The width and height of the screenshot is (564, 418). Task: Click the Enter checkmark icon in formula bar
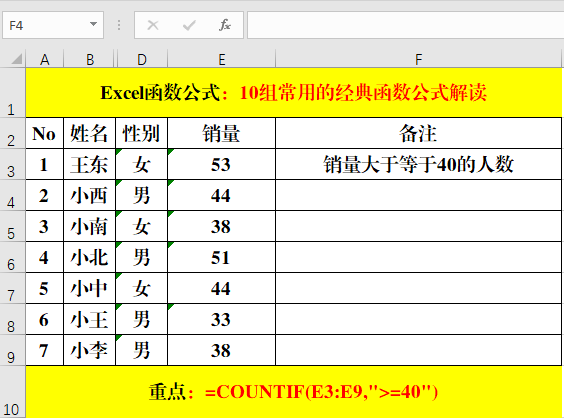pyautogui.click(x=189, y=25)
